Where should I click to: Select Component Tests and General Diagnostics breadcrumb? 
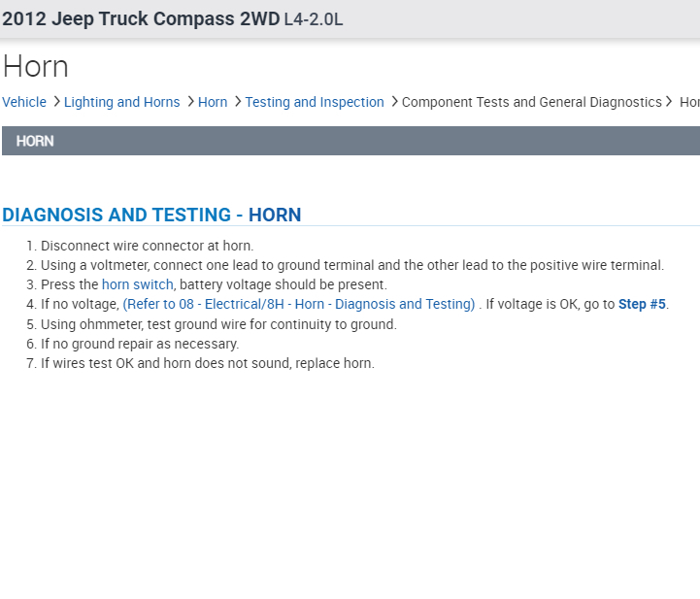[531, 102]
